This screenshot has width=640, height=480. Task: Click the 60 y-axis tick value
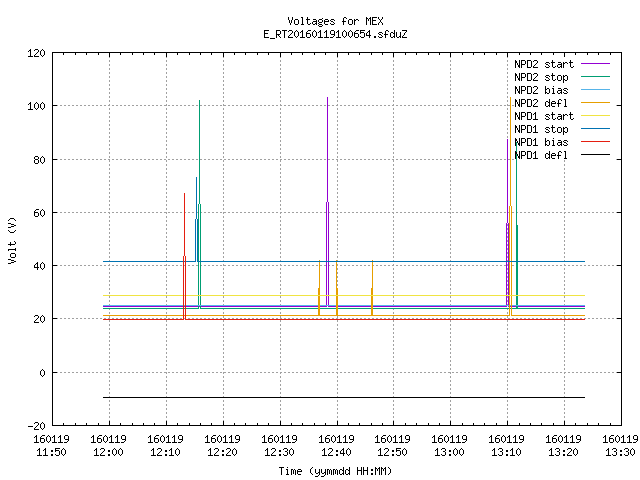pos(39,213)
